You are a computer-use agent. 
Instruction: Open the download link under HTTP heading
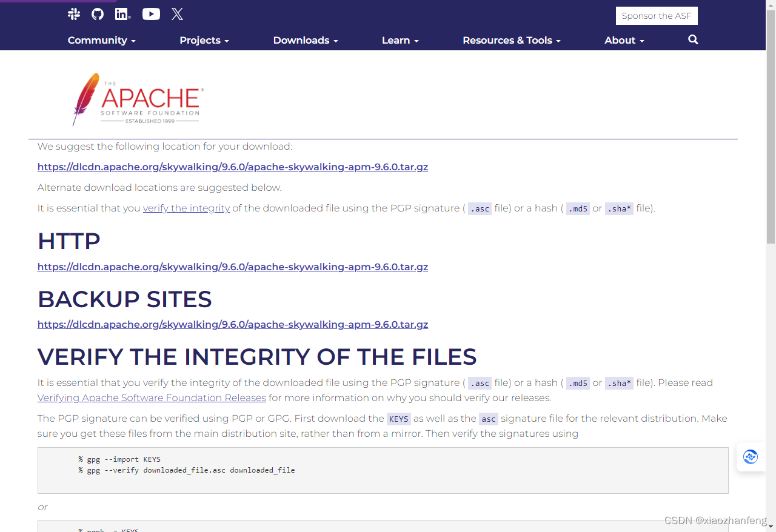(233, 267)
